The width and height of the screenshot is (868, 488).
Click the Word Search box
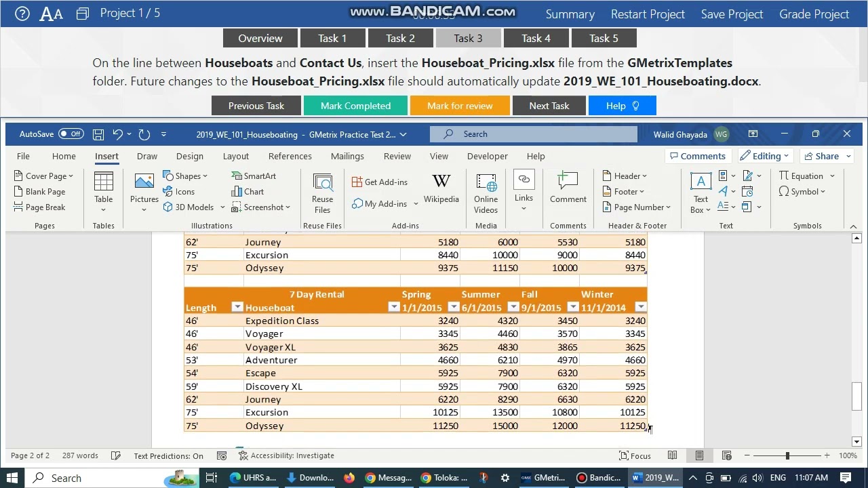[x=534, y=134]
